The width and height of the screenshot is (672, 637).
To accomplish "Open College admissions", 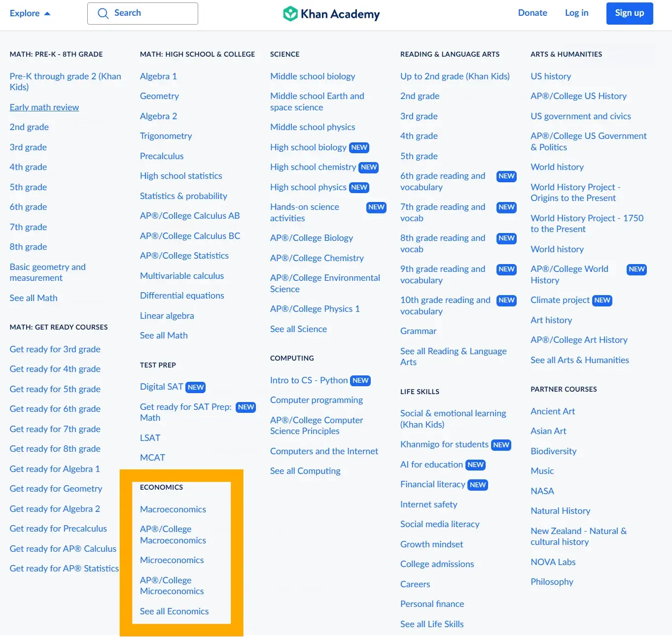I will coord(437,564).
